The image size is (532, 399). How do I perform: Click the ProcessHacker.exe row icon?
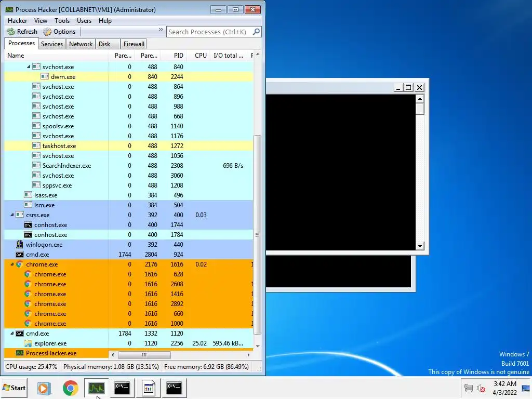(x=20, y=353)
